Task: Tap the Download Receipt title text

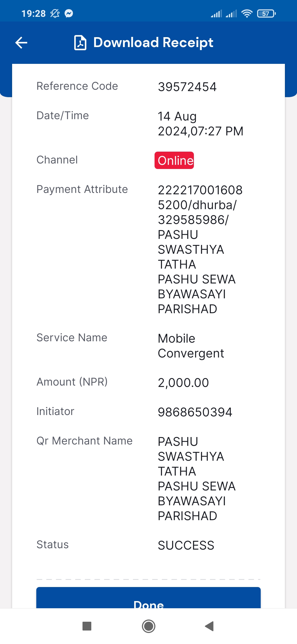Action: coord(153,43)
